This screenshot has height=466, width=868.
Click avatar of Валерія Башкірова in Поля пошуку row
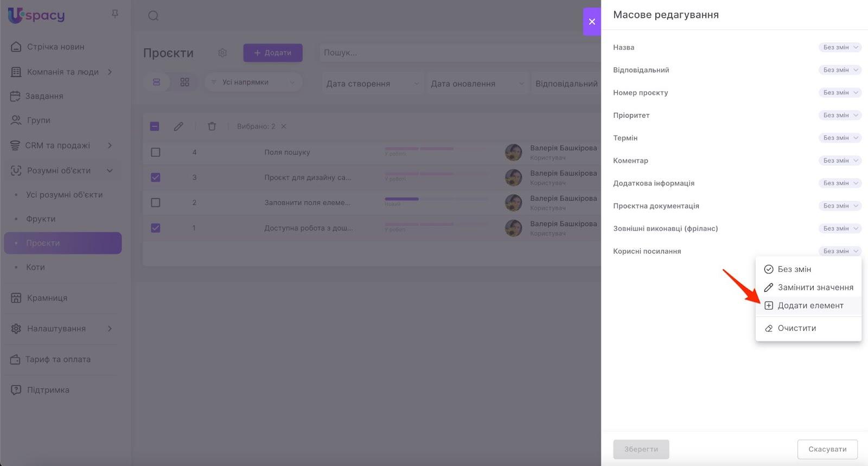pyautogui.click(x=513, y=152)
